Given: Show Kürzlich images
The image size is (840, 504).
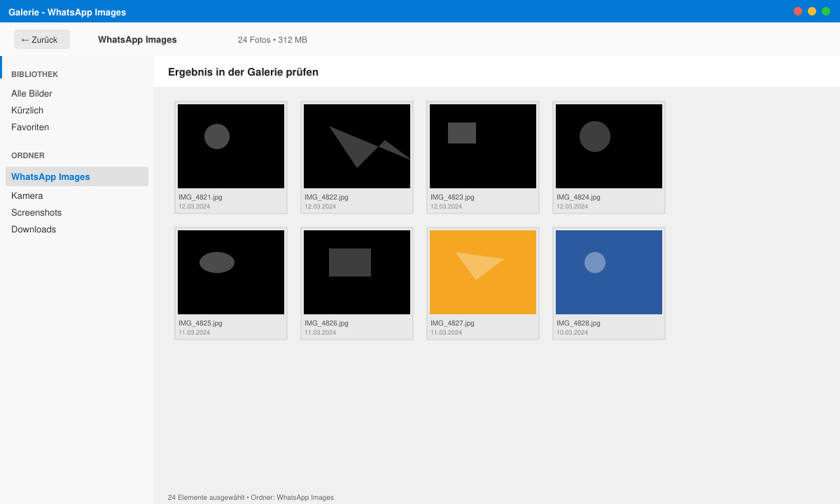Looking at the screenshot, I should [x=27, y=110].
